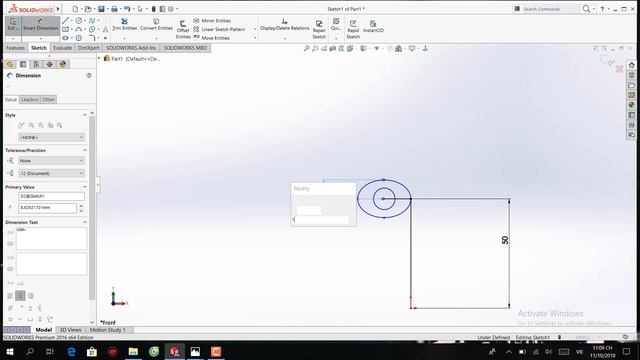This screenshot has height=360, width=640.
Task: Open the Model tab at bottom
Action: (x=44, y=330)
